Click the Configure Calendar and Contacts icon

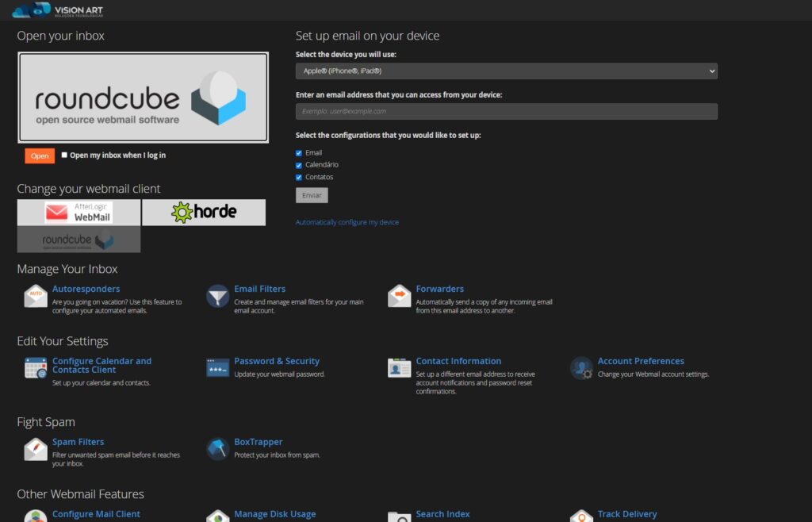click(36, 368)
